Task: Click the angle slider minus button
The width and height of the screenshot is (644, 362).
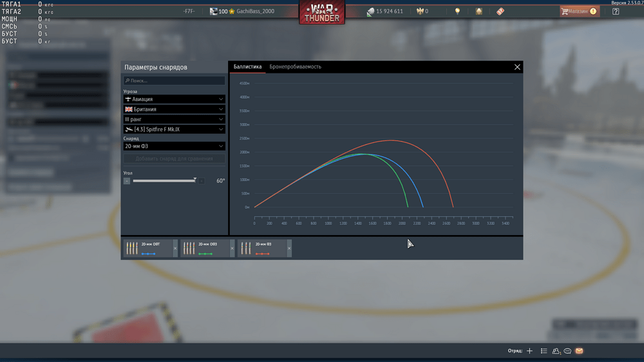Action: point(127,181)
